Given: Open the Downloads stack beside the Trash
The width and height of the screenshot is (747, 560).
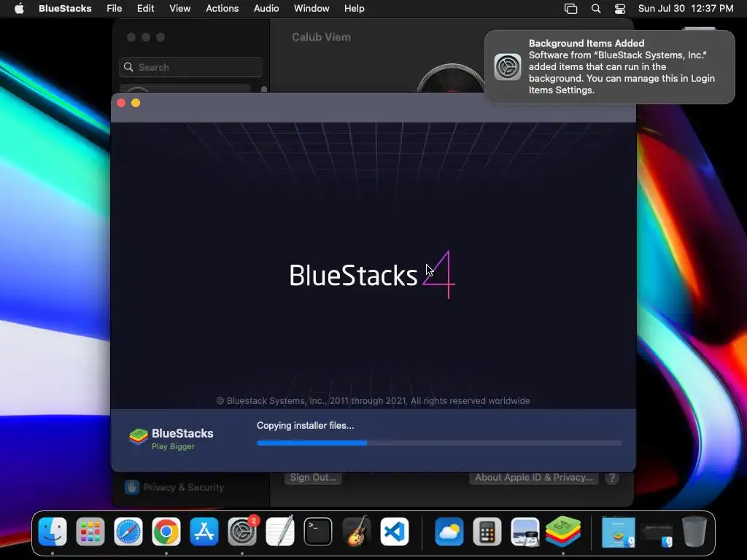Looking at the screenshot, I should click(657, 534).
